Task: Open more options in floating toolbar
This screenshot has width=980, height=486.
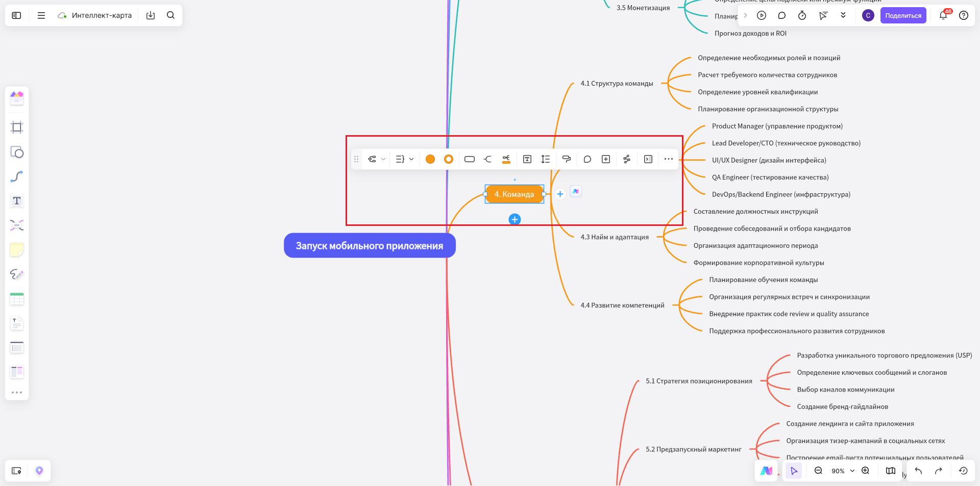Action: 669,159
